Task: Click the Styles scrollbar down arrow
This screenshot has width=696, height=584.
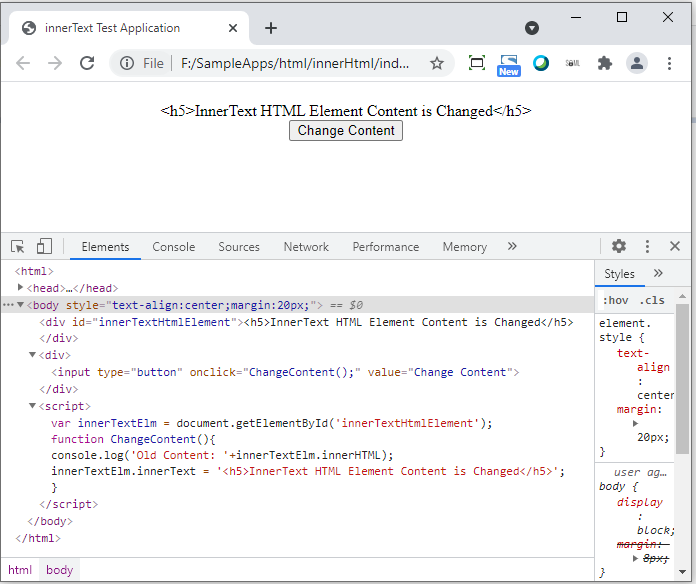Action: pyautogui.click(x=682, y=572)
